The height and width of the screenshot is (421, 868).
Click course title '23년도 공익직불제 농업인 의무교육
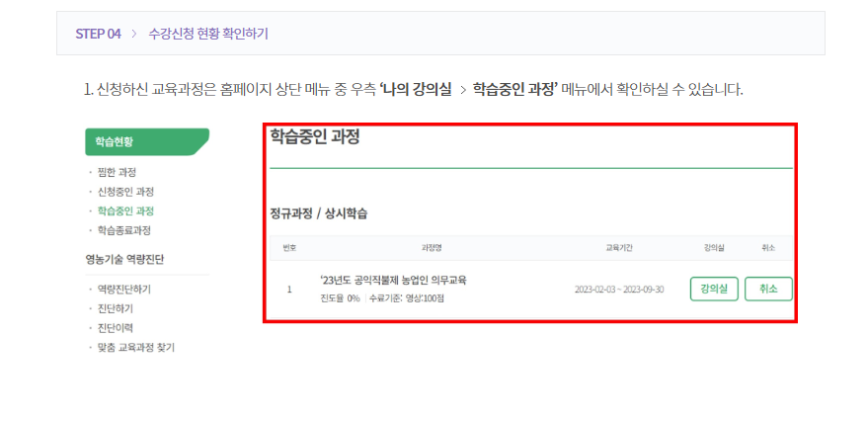pos(394,281)
